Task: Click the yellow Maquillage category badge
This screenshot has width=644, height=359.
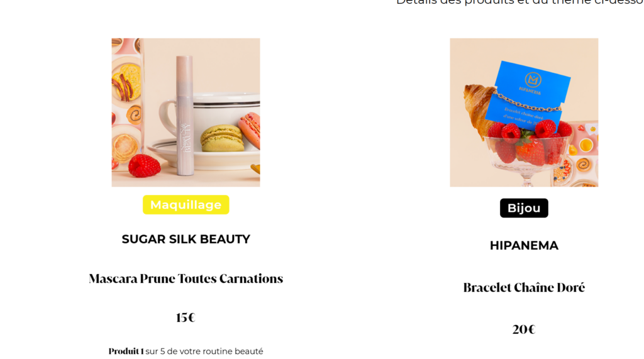Action: pyautogui.click(x=186, y=205)
